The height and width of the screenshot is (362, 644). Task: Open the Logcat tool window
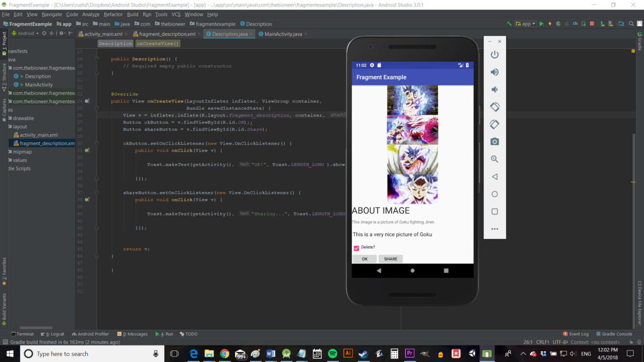click(x=53, y=333)
